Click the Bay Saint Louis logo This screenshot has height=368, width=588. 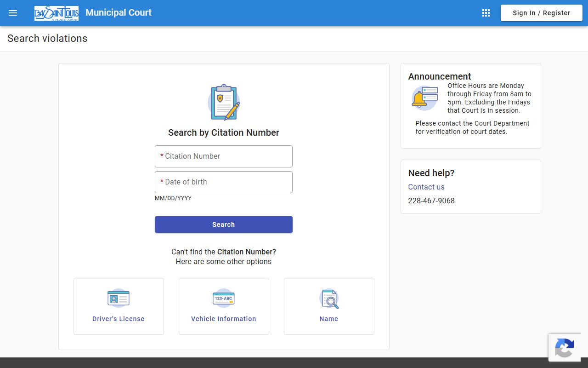(x=57, y=13)
